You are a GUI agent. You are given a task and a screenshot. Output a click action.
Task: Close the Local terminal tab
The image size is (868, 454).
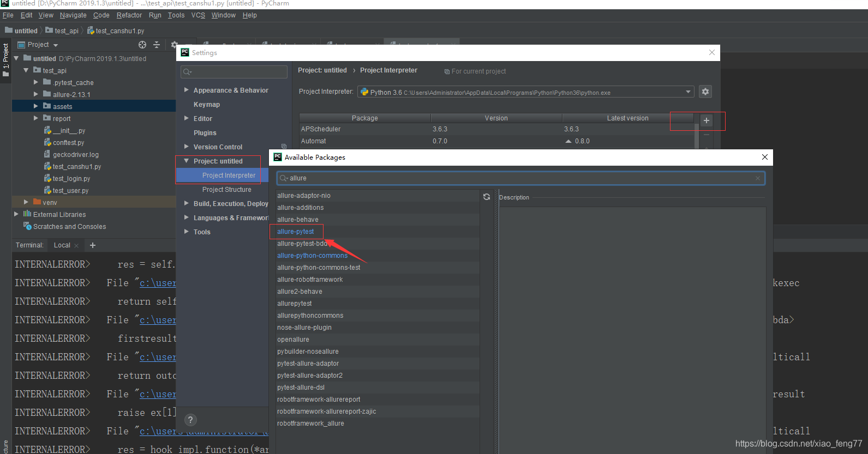tap(76, 246)
